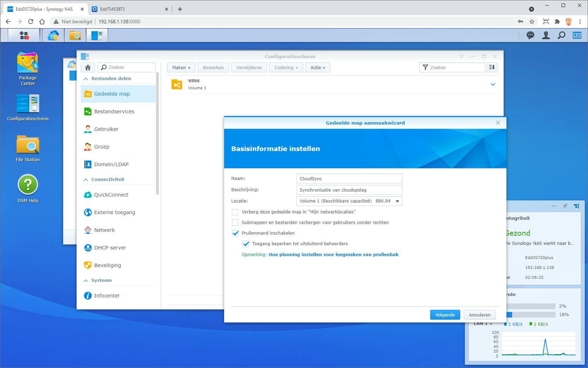Open Bestandservices in the sidebar
This screenshot has width=588, height=368.
(x=118, y=111)
